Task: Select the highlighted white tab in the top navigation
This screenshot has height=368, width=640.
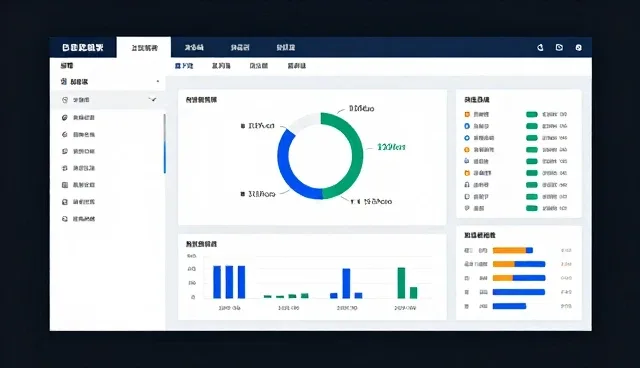Action: (144, 48)
